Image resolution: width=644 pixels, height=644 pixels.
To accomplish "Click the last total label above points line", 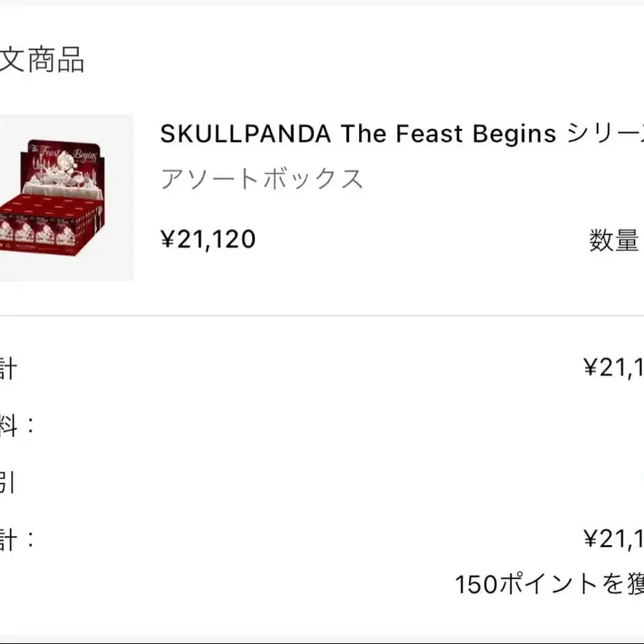I will (16, 540).
